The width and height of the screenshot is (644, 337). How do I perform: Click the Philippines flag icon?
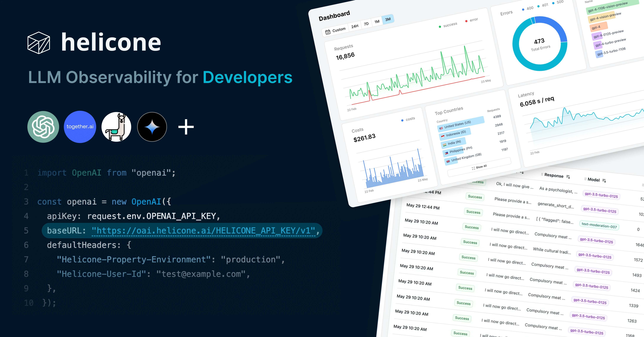click(446, 153)
